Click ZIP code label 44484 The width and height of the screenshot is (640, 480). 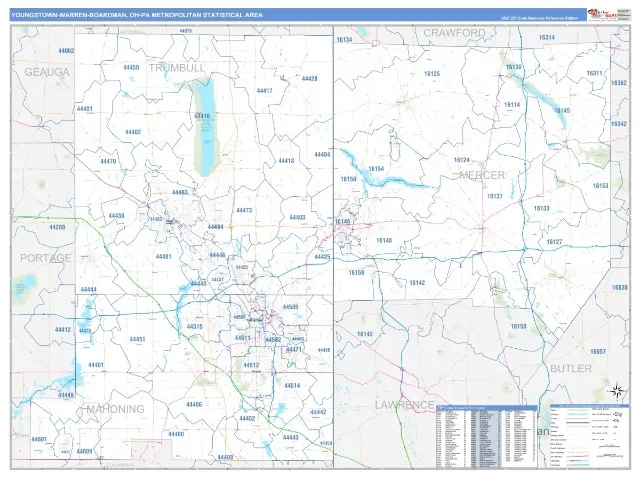pyautogui.click(x=215, y=227)
